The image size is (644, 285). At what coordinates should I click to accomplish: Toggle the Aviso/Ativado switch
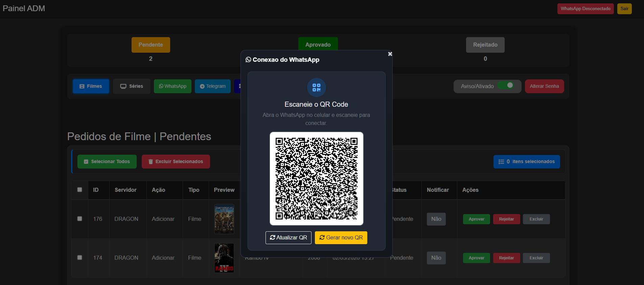click(x=506, y=85)
